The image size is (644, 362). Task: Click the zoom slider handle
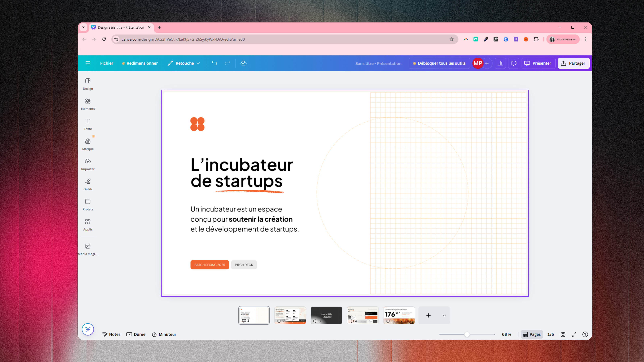pos(467,334)
